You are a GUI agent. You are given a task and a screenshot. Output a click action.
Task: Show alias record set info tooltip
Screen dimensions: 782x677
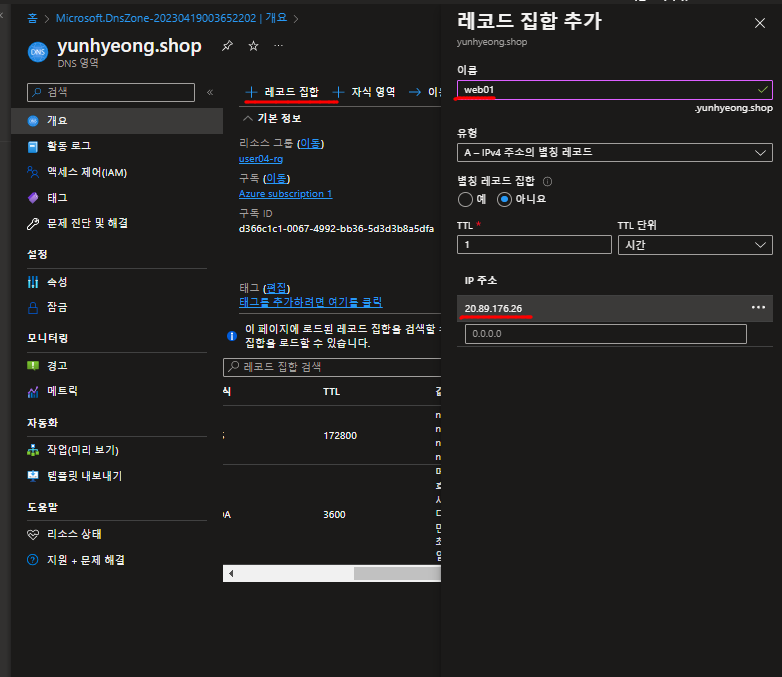pos(547,181)
